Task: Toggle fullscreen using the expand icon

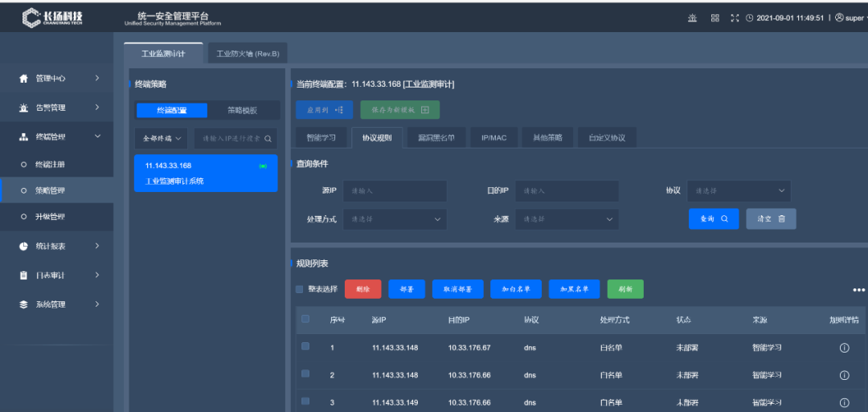Action: 735,18
